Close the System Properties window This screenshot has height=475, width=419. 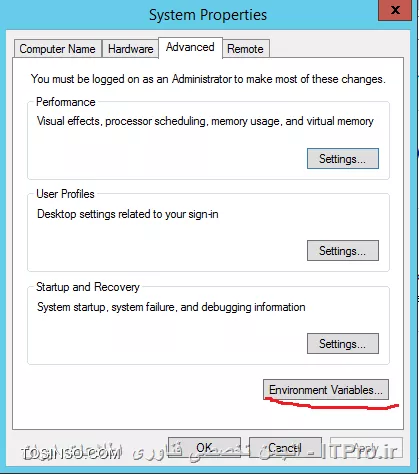pos(395,10)
